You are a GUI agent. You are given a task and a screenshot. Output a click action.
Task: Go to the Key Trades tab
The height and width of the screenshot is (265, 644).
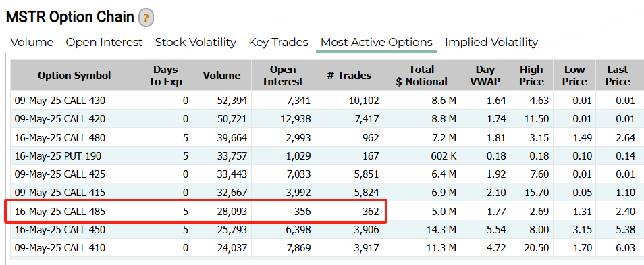click(279, 43)
